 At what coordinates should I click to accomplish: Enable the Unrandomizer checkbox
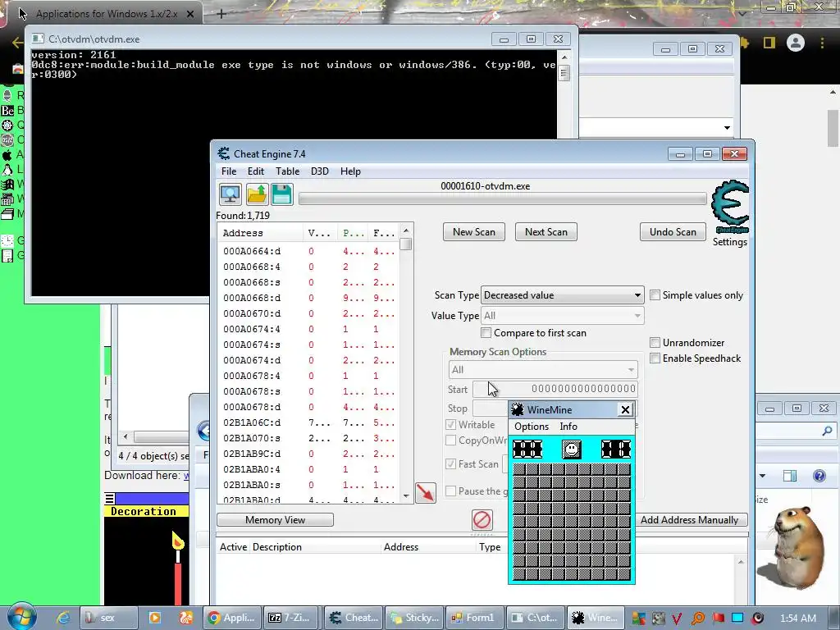[655, 342]
